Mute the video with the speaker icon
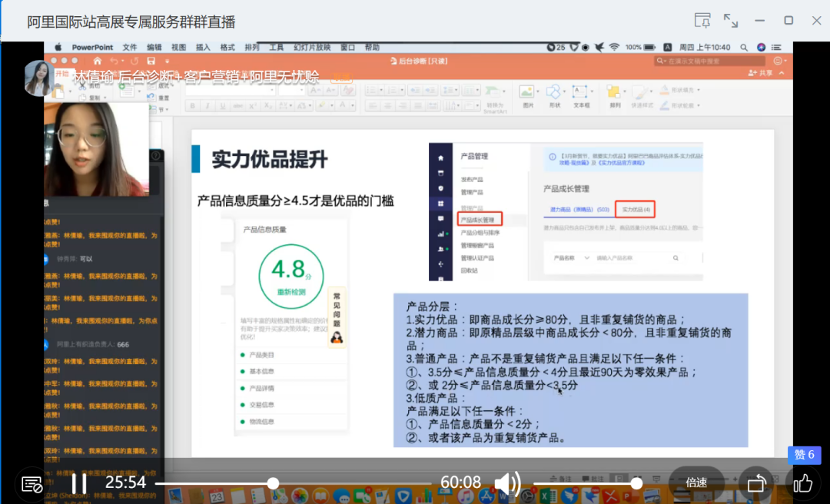830x504 pixels. coord(507,483)
